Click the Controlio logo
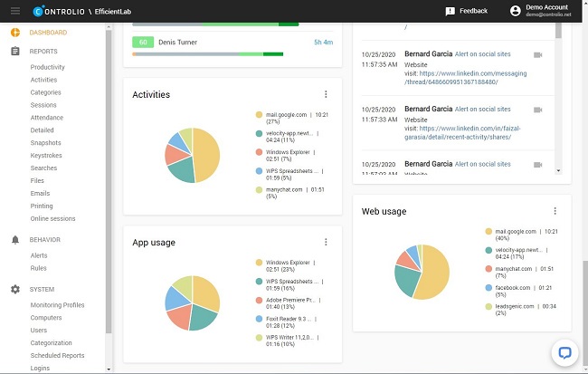 point(59,11)
